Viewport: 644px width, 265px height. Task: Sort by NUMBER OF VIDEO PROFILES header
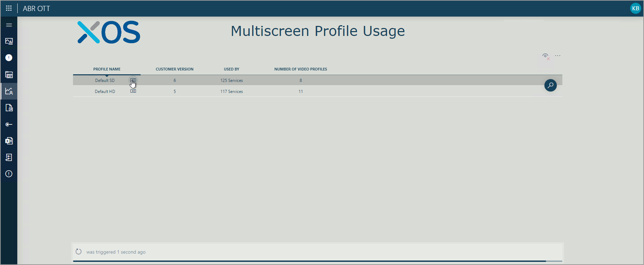point(300,69)
